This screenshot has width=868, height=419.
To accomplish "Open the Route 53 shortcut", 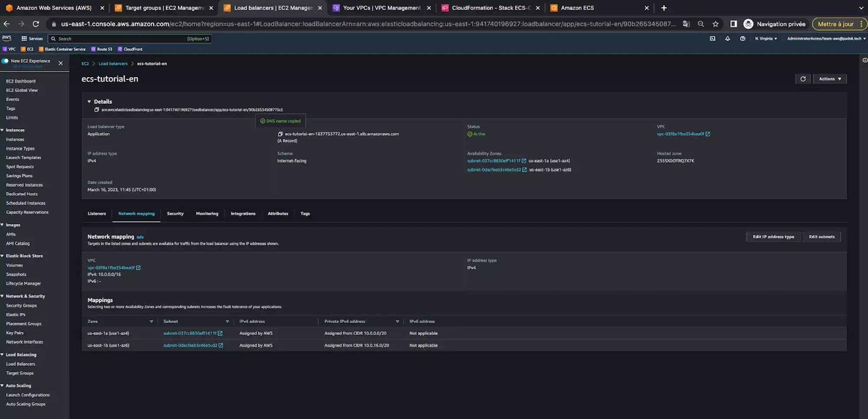I will coord(102,49).
